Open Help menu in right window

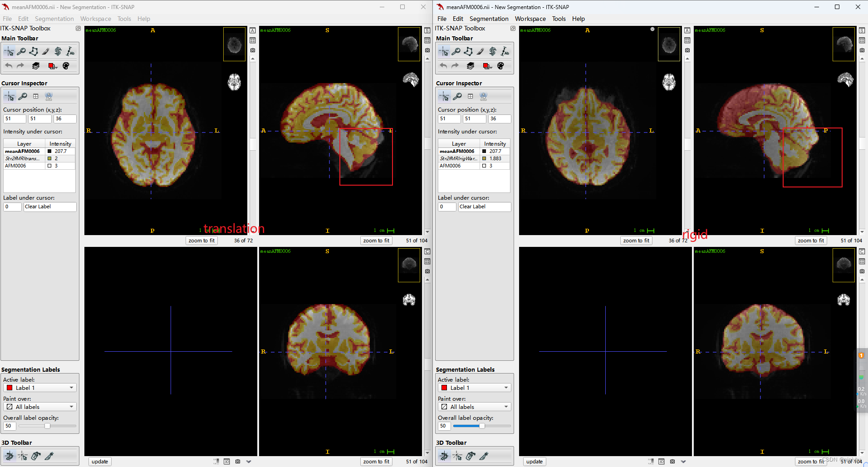pyautogui.click(x=579, y=19)
